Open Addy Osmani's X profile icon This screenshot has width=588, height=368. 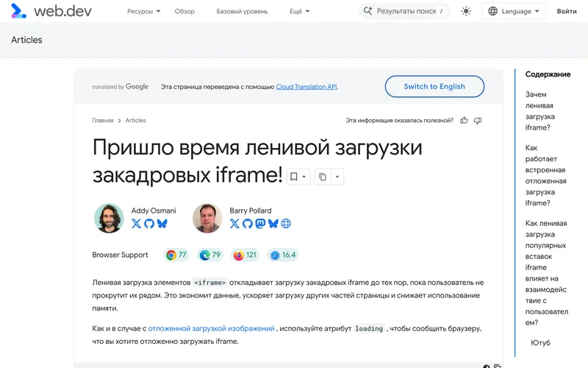click(x=136, y=224)
